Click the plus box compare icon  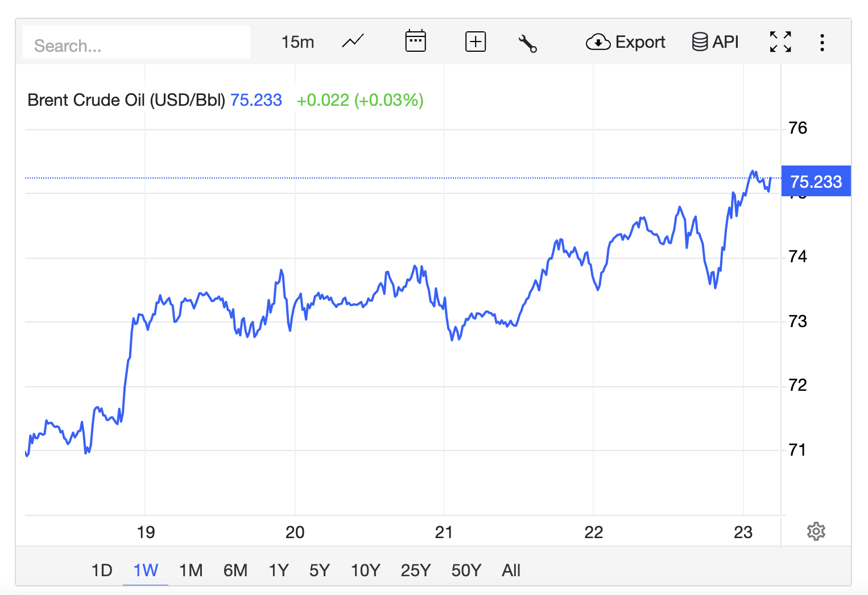tap(476, 42)
